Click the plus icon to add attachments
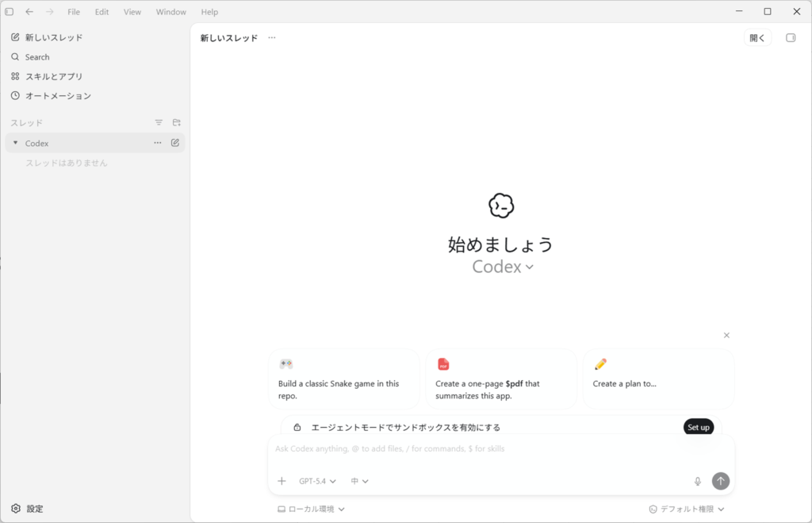The height and width of the screenshot is (523, 812). (282, 481)
